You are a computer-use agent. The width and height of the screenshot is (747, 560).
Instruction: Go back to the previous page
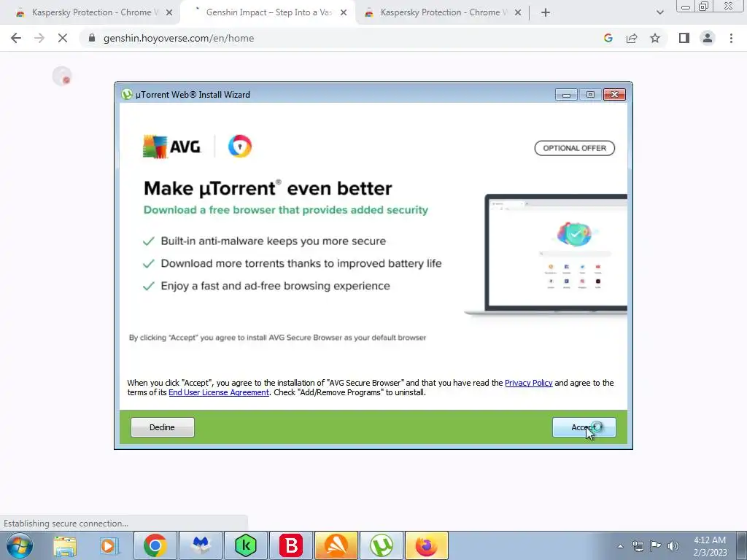coord(16,38)
